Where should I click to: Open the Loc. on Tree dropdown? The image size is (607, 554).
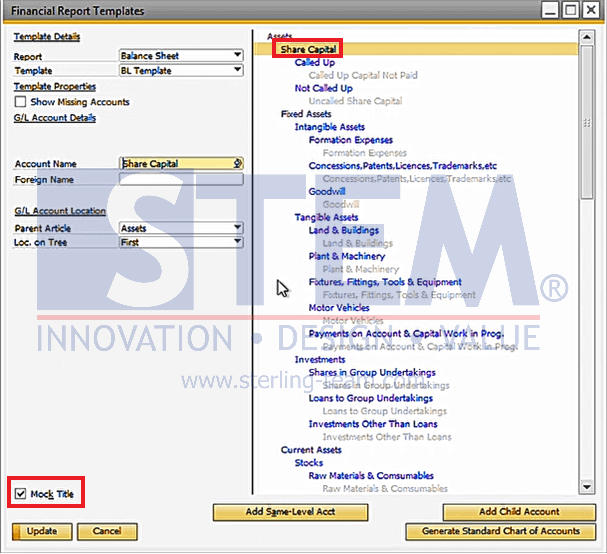(237, 242)
